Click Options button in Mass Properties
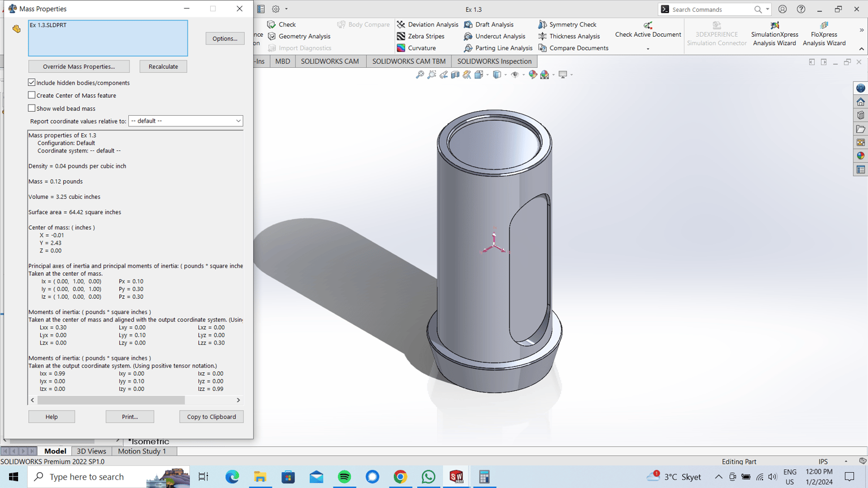Image resolution: width=868 pixels, height=488 pixels. point(225,38)
